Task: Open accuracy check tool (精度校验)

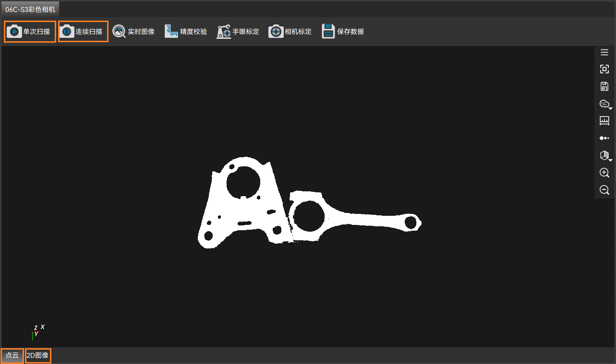Action: [x=186, y=32]
